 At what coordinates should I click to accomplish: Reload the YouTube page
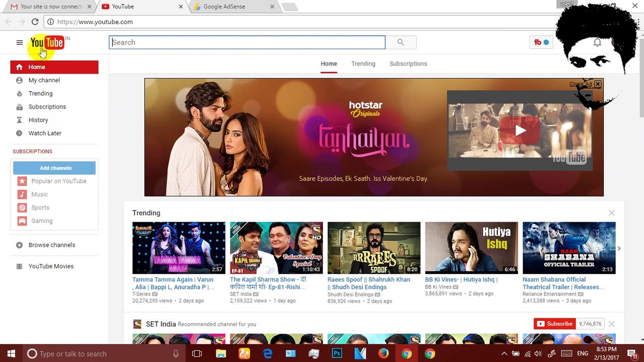pos(35,22)
